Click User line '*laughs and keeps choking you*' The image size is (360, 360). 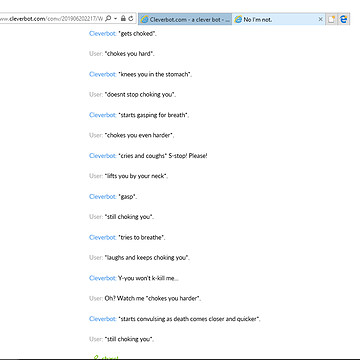(x=139, y=257)
